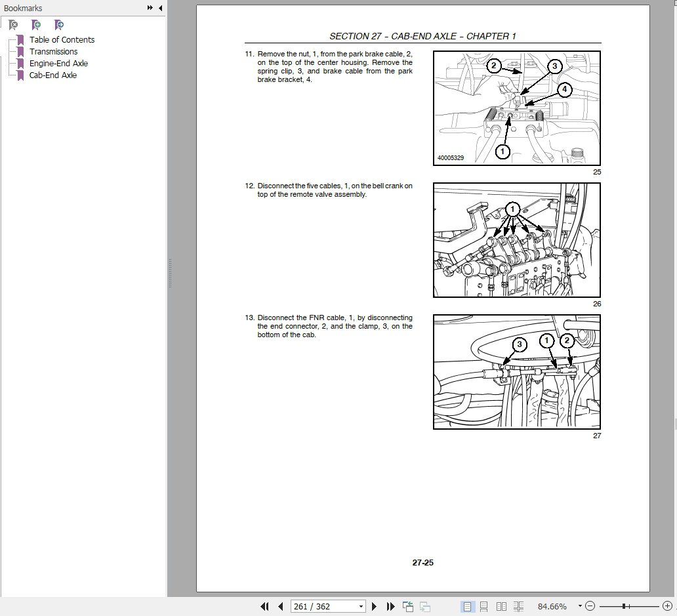Image resolution: width=677 pixels, height=616 pixels.
Task: Click the new bookmark icon
Action: coord(37,24)
